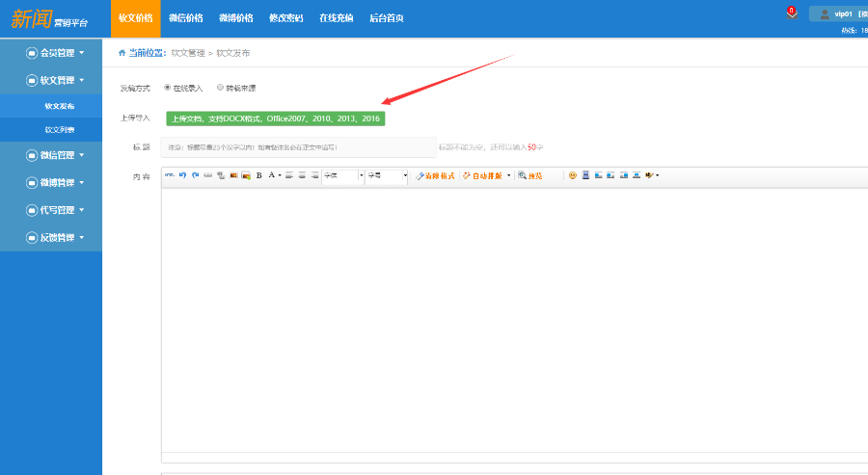The height and width of the screenshot is (475, 868).
Task: Open the 微信价格 top navigation tab
Action: pos(185,18)
